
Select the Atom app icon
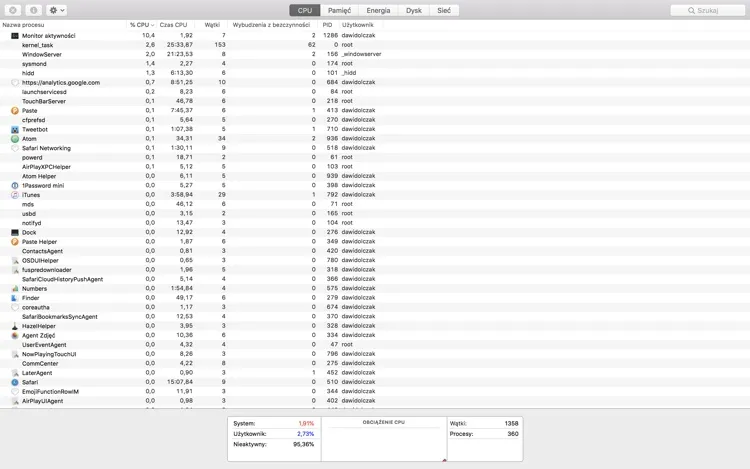point(15,139)
